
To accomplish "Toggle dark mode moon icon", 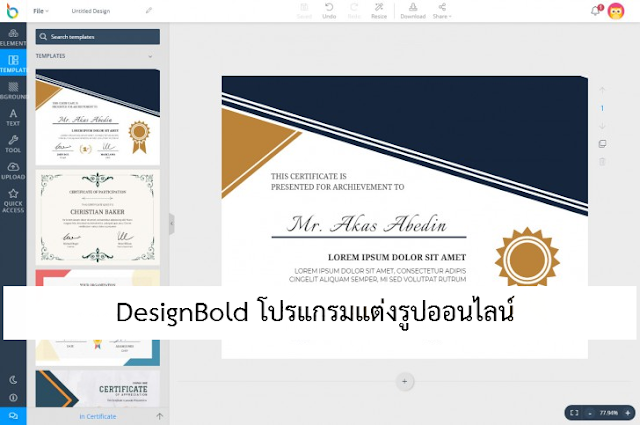I will (x=13, y=380).
